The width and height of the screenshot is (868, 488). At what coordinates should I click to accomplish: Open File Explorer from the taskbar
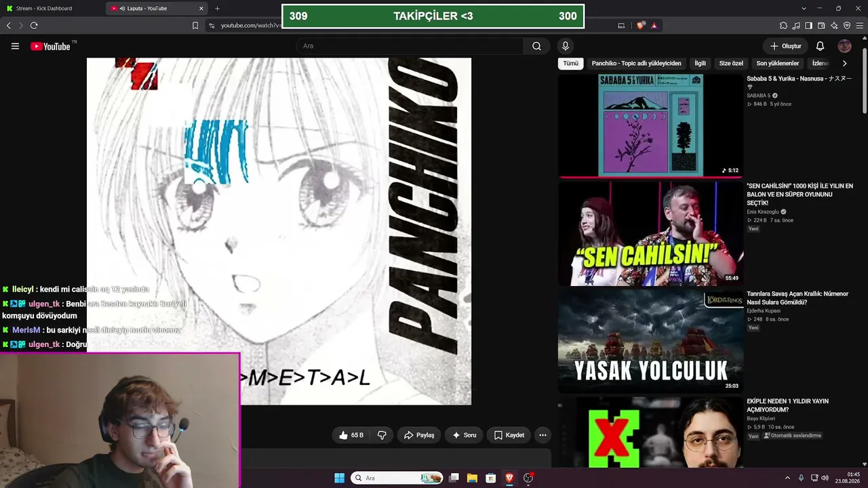473,478
